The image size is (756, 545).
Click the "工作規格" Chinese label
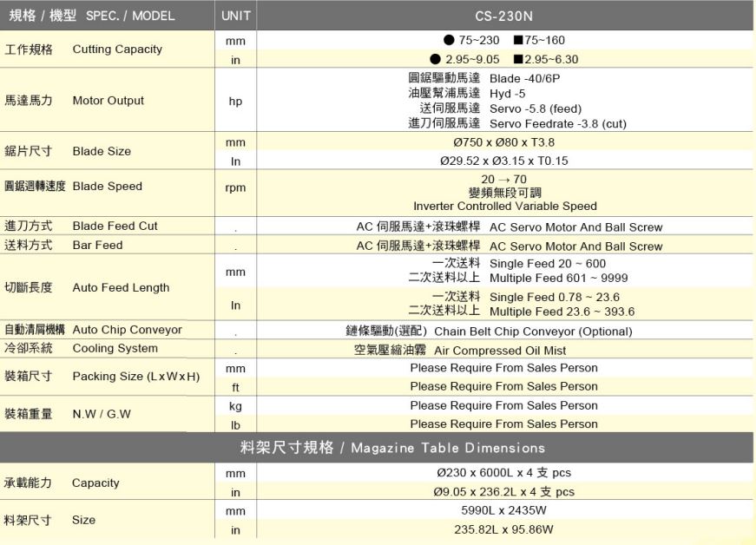pos(29,49)
